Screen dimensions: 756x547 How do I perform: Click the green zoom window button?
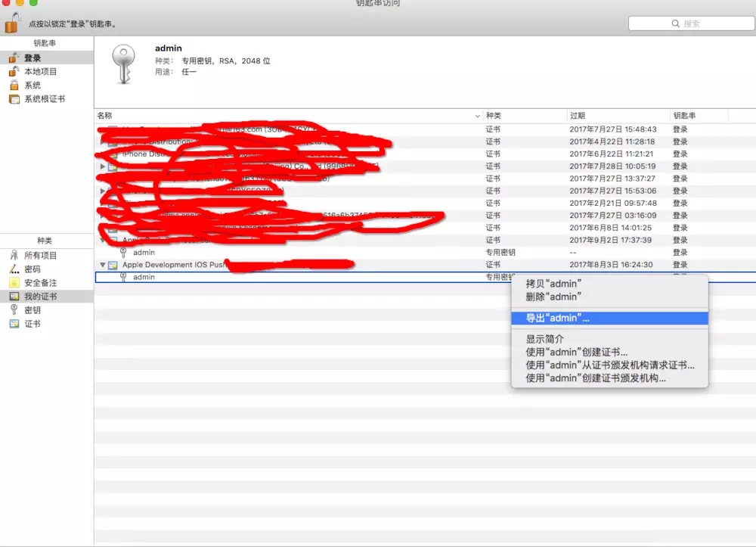pyautogui.click(x=33, y=2)
